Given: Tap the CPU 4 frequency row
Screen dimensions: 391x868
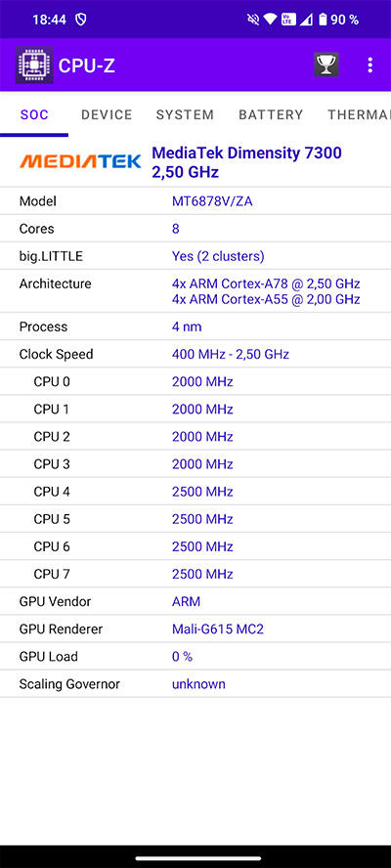Looking at the screenshot, I should (195, 492).
